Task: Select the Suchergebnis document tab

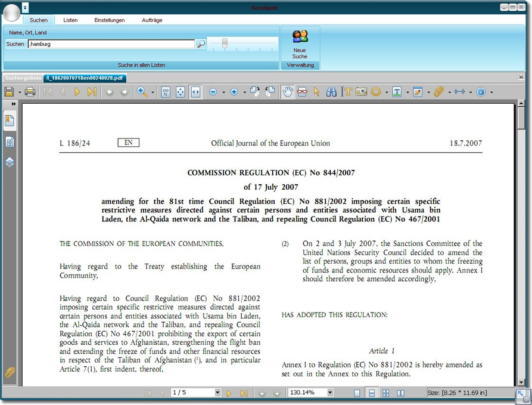Action: pos(23,78)
